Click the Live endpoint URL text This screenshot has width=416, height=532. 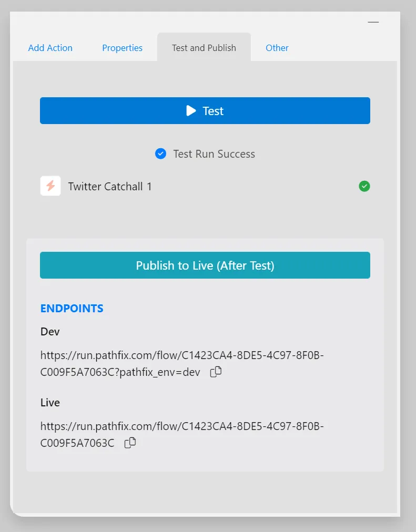pyautogui.click(x=182, y=435)
